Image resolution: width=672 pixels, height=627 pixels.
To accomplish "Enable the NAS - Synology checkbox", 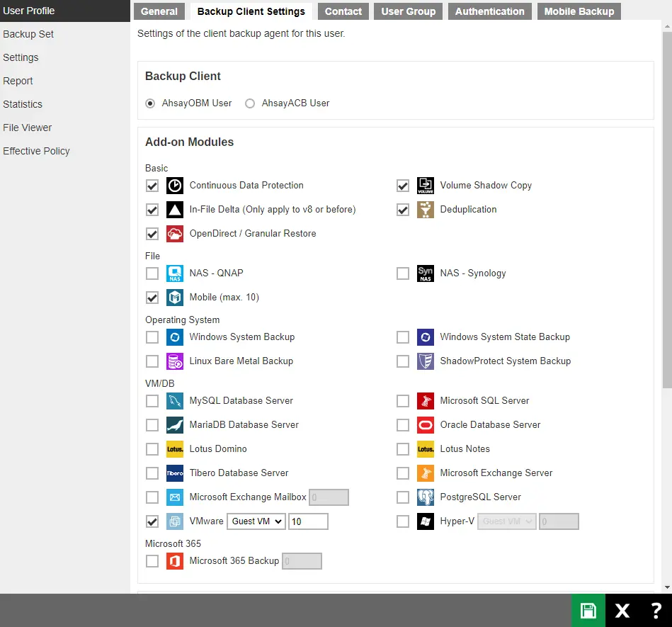I will (403, 273).
